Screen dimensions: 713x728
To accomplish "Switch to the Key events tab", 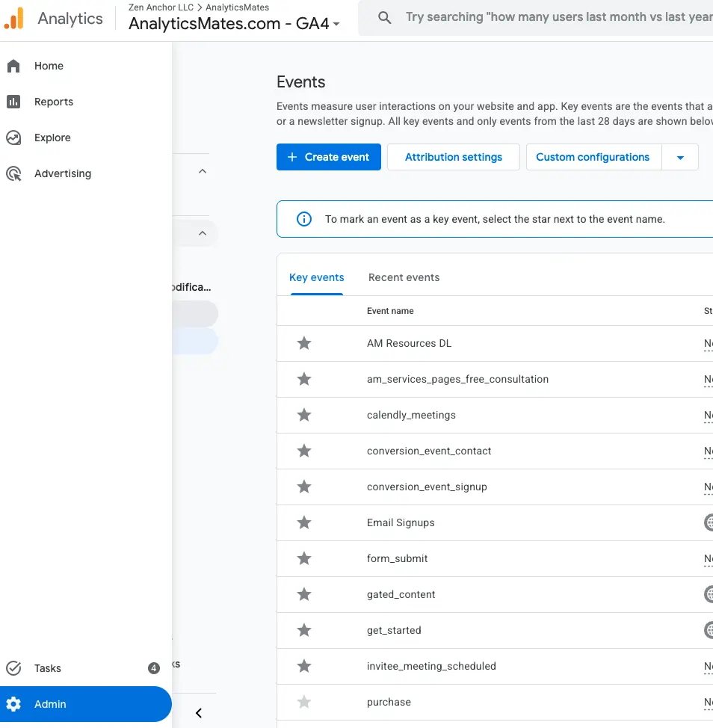I will pos(317,277).
